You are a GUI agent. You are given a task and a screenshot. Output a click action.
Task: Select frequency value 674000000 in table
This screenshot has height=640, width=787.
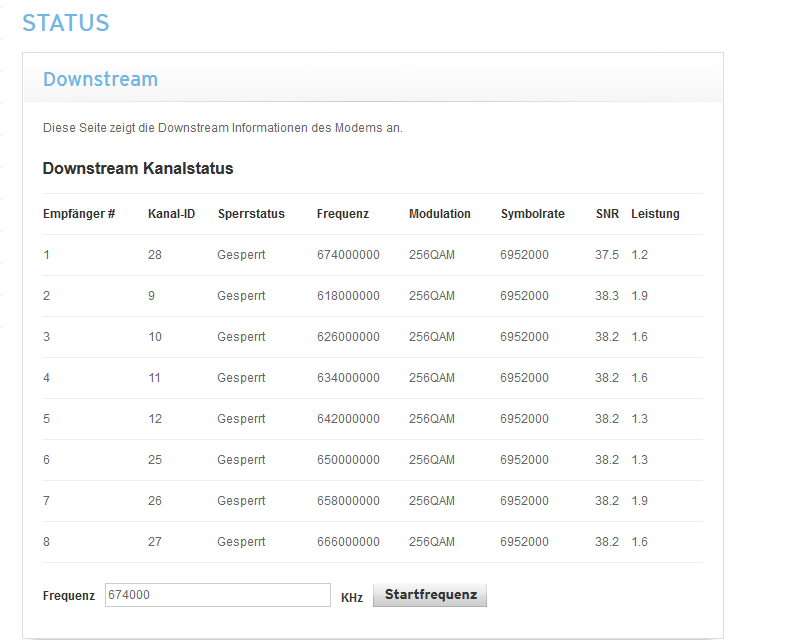click(348, 255)
